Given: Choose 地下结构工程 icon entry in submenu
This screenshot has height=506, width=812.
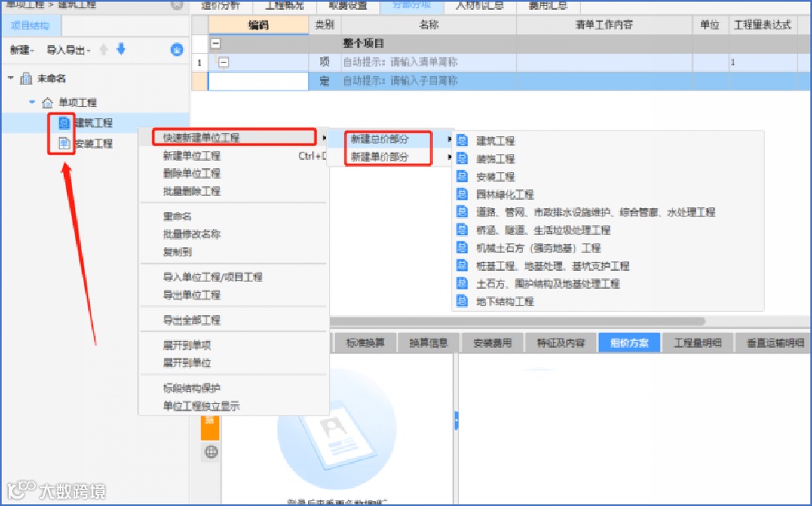Looking at the screenshot, I should [x=462, y=300].
